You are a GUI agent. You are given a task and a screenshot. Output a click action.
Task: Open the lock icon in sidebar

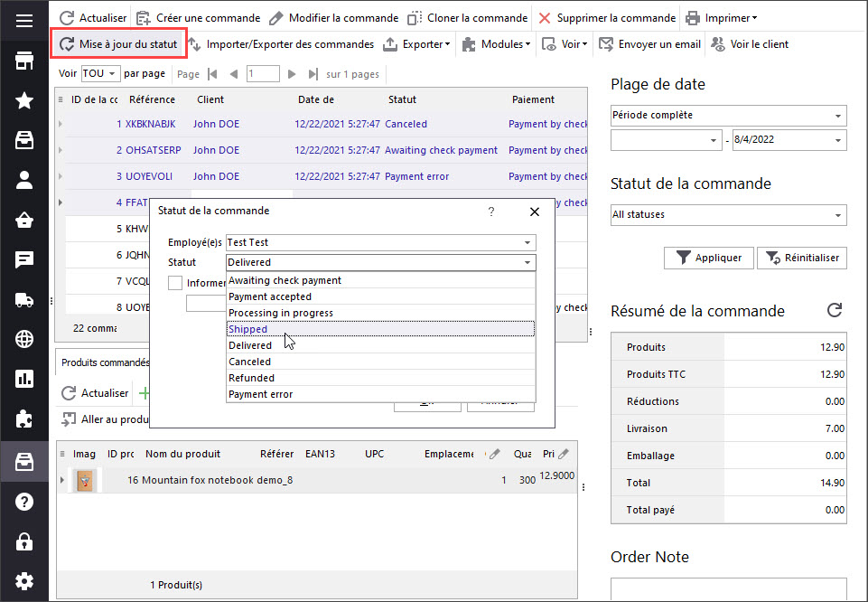click(23, 541)
